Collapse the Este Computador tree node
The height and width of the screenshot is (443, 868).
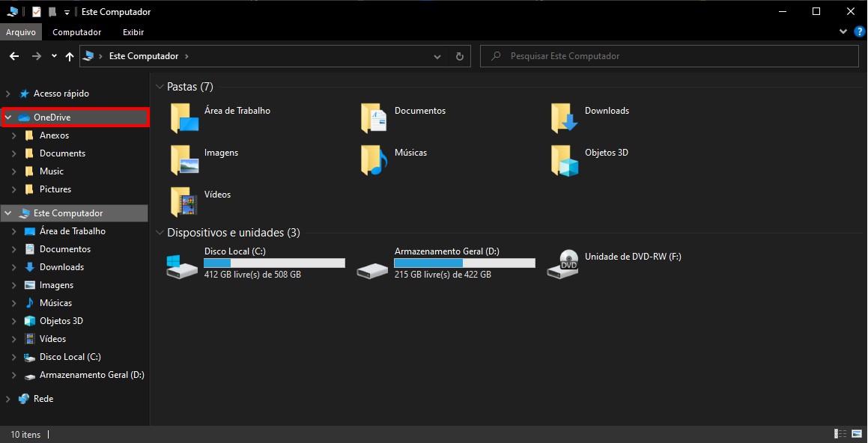pos(7,213)
